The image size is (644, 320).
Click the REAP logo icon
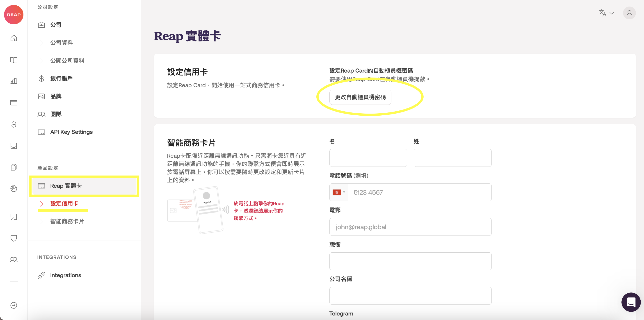coord(14,14)
